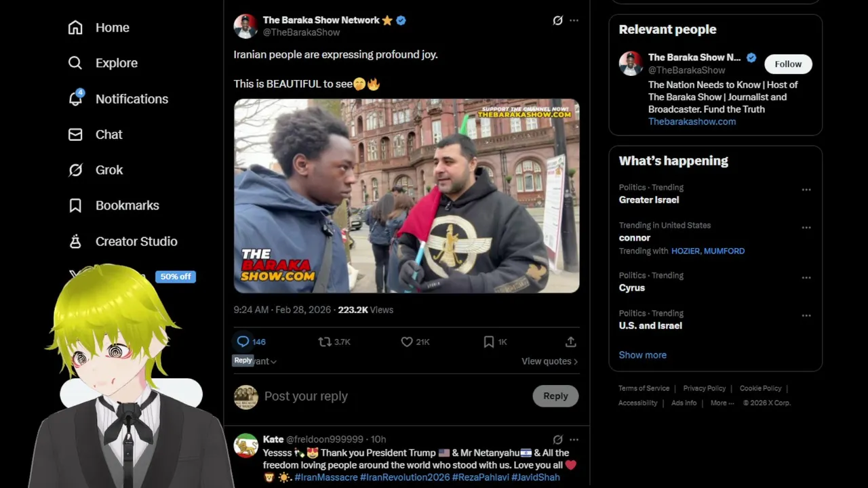Open the #IranMassacre hashtag
The height and width of the screenshot is (488, 868).
[326, 477]
